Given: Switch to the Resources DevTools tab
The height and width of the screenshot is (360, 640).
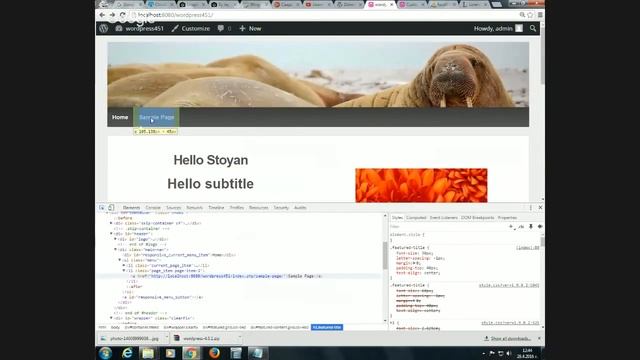Looking at the screenshot, I should click(259, 208).
